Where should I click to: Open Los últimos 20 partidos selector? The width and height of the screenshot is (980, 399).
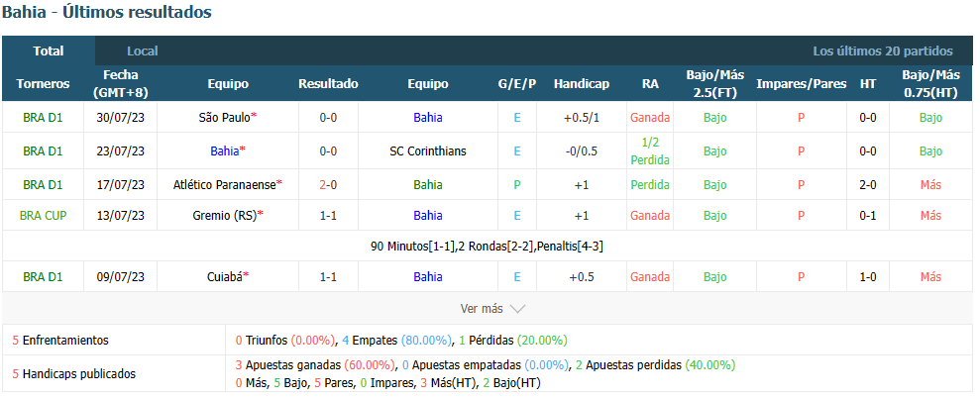883,51
